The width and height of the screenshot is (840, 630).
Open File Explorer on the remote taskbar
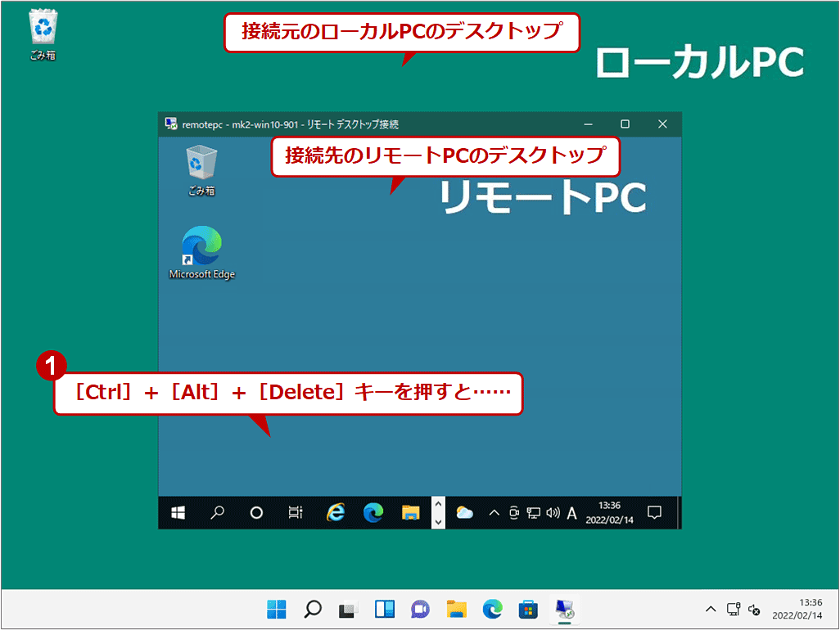[x=411, y=511]
